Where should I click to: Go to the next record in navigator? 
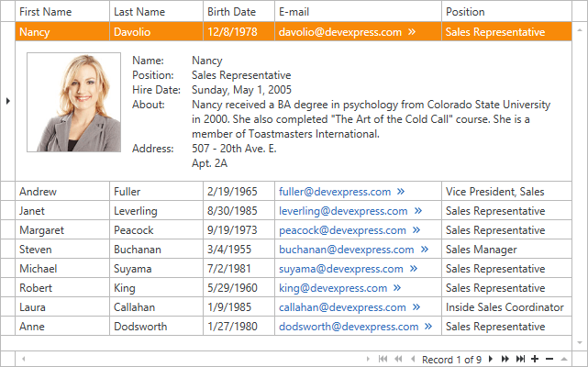tap(491, 359)
